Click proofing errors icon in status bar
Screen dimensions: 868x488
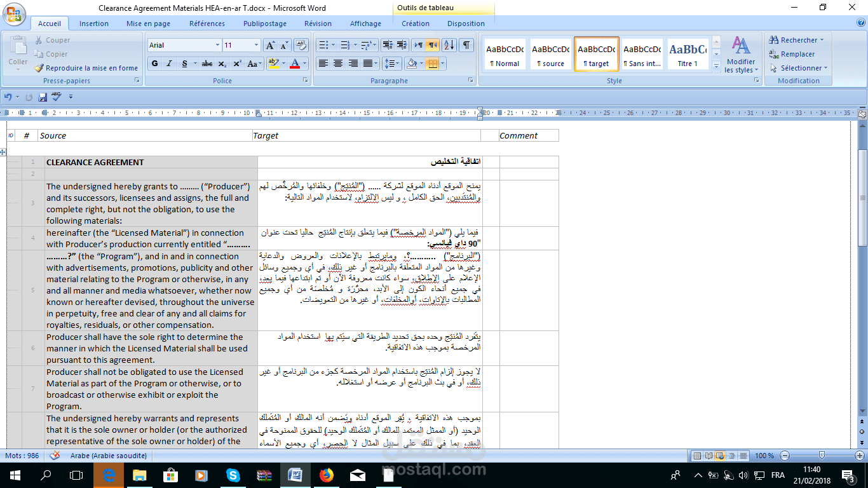click(55, 456)
